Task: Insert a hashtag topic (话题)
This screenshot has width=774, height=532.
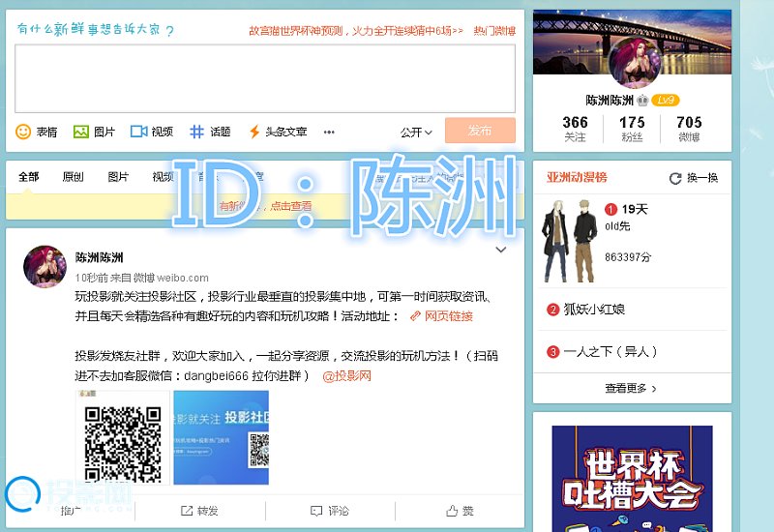Action: click(210, 132)
